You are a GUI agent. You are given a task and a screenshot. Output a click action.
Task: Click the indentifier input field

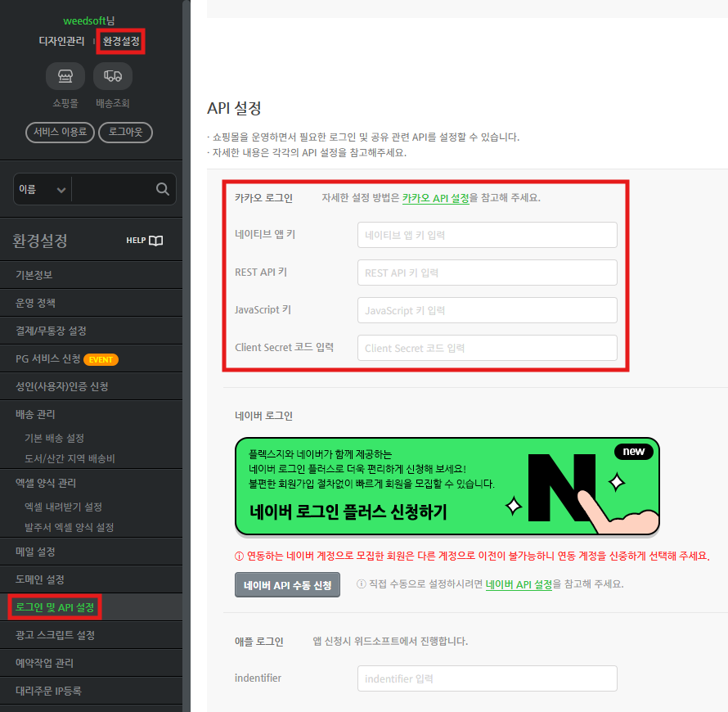[x=487, y=678]
